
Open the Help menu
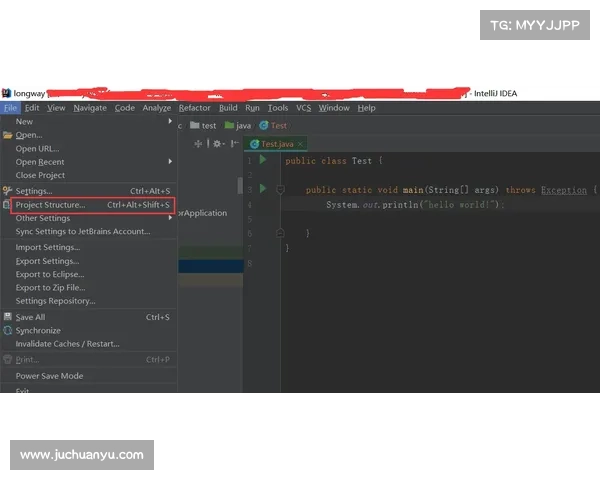click(366, 108)
